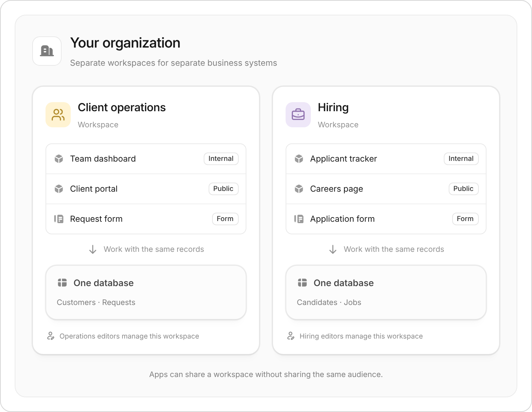Screen dimensions: 532x412
Task: Click the Your organization heading
Action: 125,43
